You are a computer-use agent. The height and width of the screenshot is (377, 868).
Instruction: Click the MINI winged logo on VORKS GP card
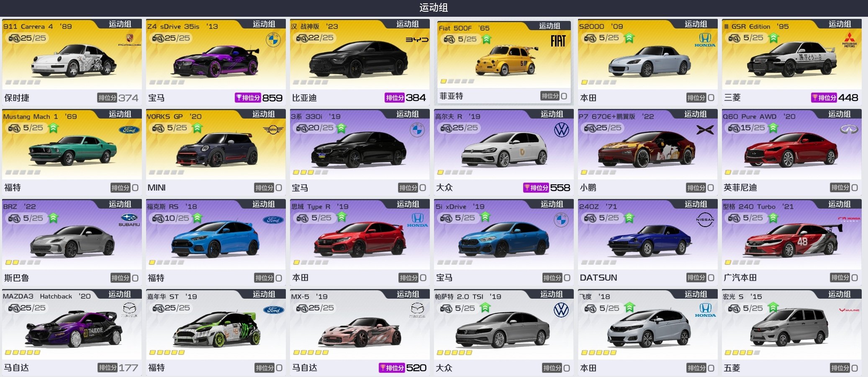(273, 130)
